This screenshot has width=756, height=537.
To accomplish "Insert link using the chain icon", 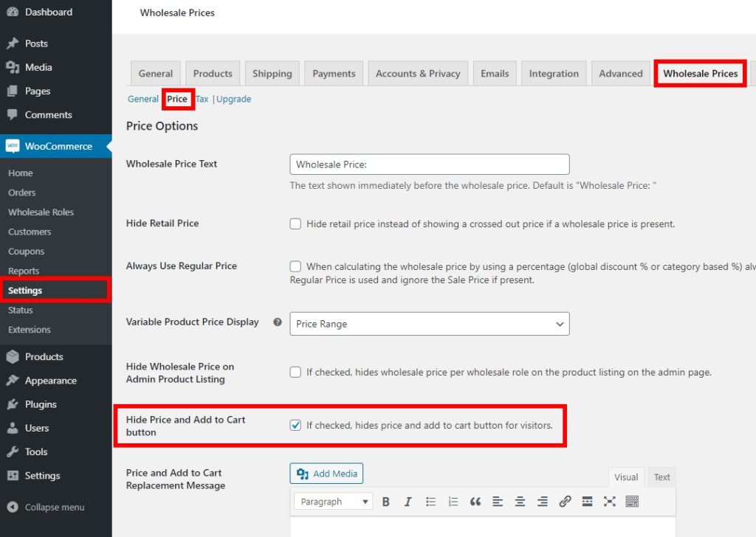I will 565,502.
